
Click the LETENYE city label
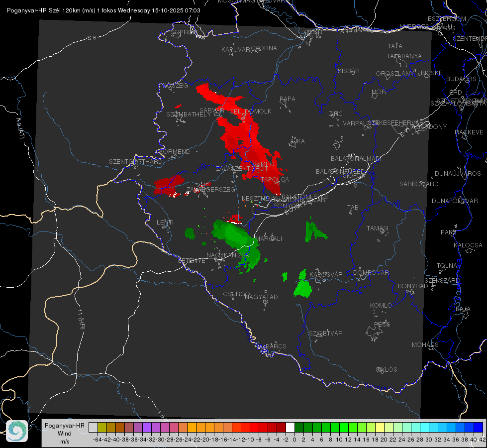(x=192, y=260)
